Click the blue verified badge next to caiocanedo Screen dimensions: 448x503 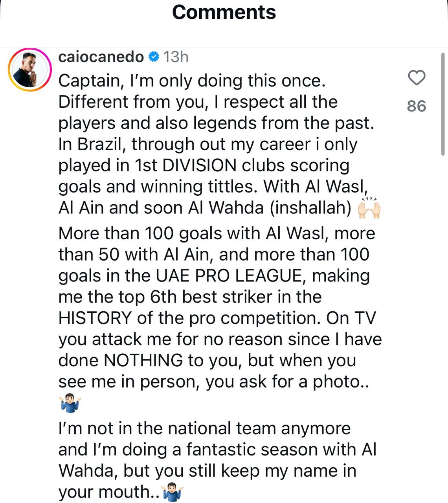[154, 57]
